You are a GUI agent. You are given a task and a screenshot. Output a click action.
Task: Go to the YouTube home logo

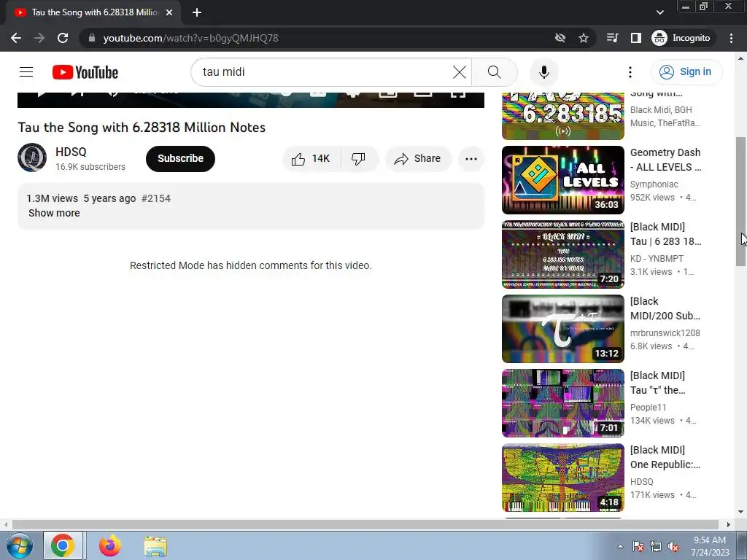point(85,72)
